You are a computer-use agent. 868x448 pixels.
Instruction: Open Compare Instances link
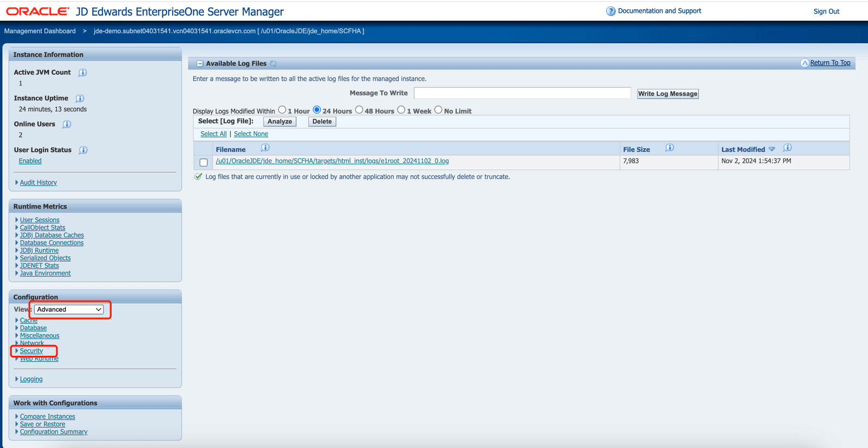(x=48, y=417)
